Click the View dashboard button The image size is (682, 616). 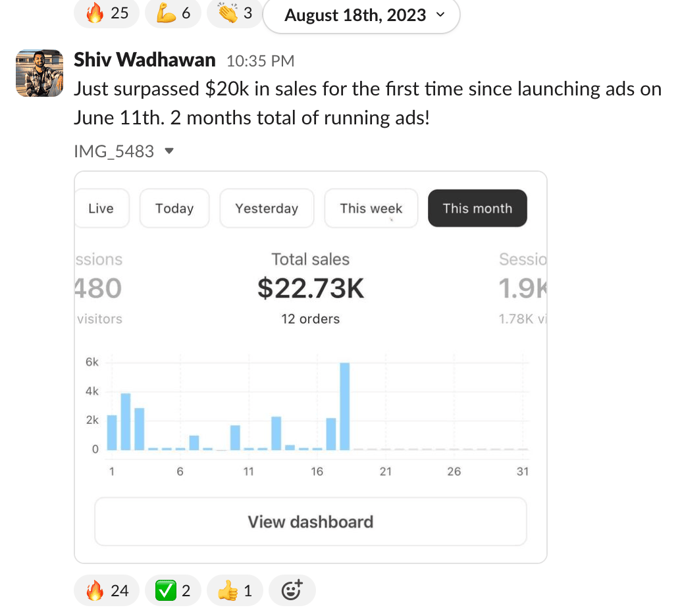pyautogui.click(x=310, y=522)
